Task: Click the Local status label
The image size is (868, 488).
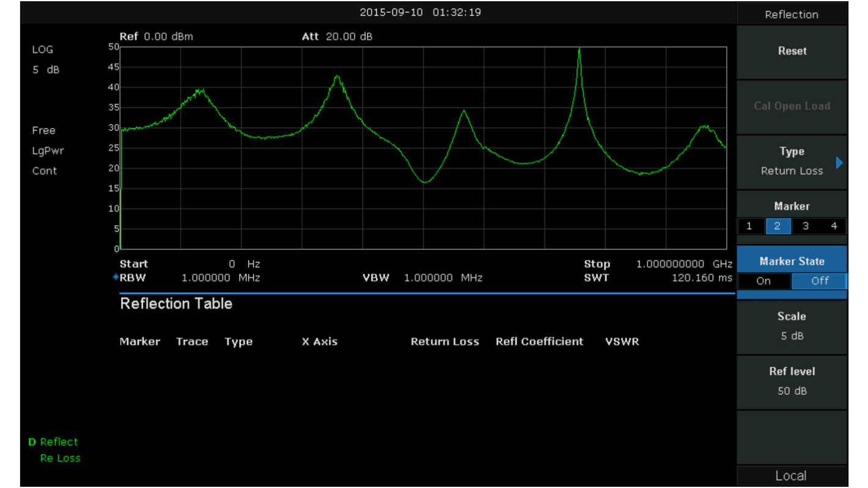Action: tap(791, 476)
